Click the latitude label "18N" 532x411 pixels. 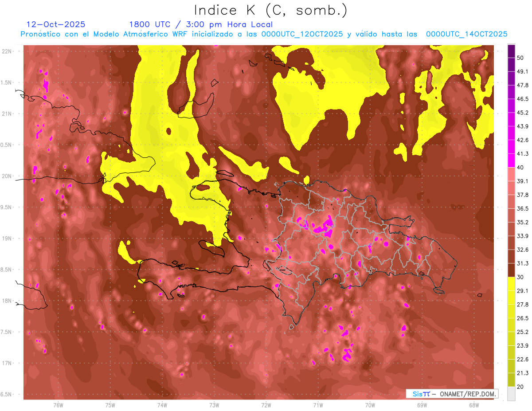[8, 301]
